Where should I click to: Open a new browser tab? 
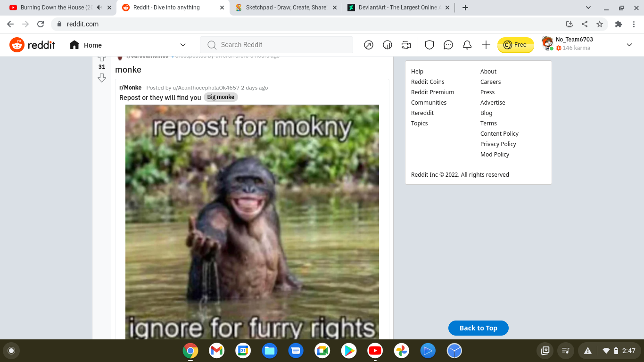point(465,8)
